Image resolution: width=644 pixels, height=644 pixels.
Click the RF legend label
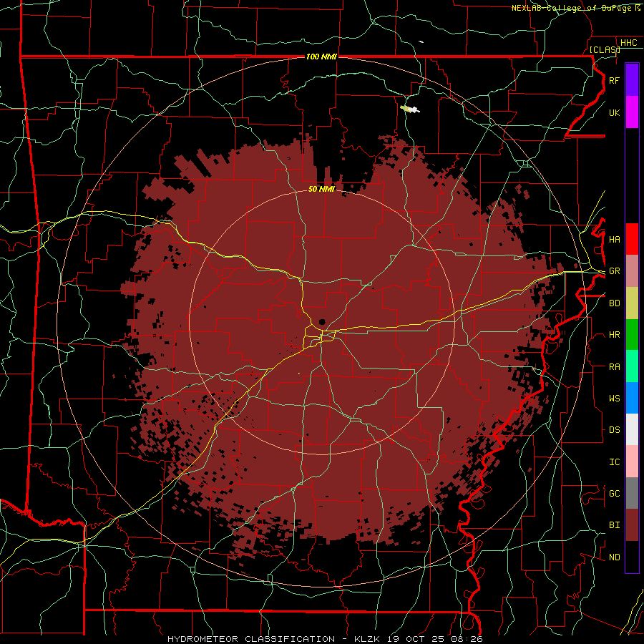click(x=614, y=80)
